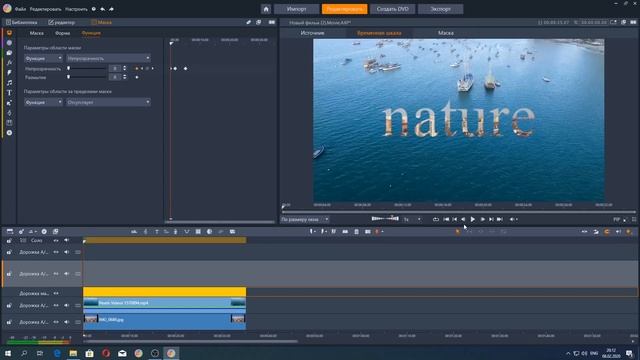Viewport: 640px width, 360px height.
Task: Jump to start of preview
Action: pyautogui.click(x=446, y=220)
